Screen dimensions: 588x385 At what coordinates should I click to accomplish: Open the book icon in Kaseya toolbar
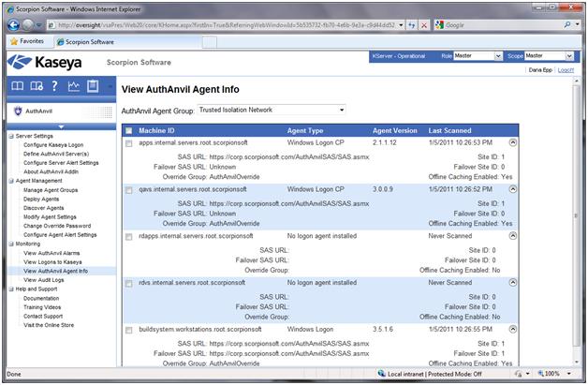pos(17,86)
